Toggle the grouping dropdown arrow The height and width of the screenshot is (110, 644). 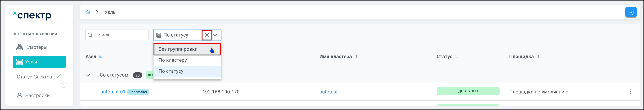pyautogui.click(x=215, y=35)
